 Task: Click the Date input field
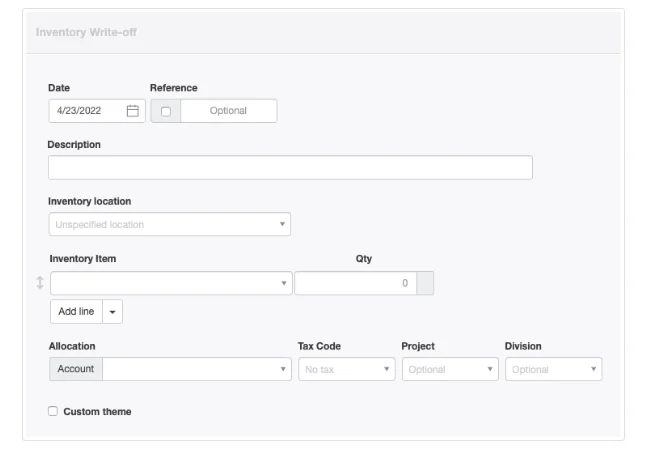pyautogui.click(x=97, y=111)
